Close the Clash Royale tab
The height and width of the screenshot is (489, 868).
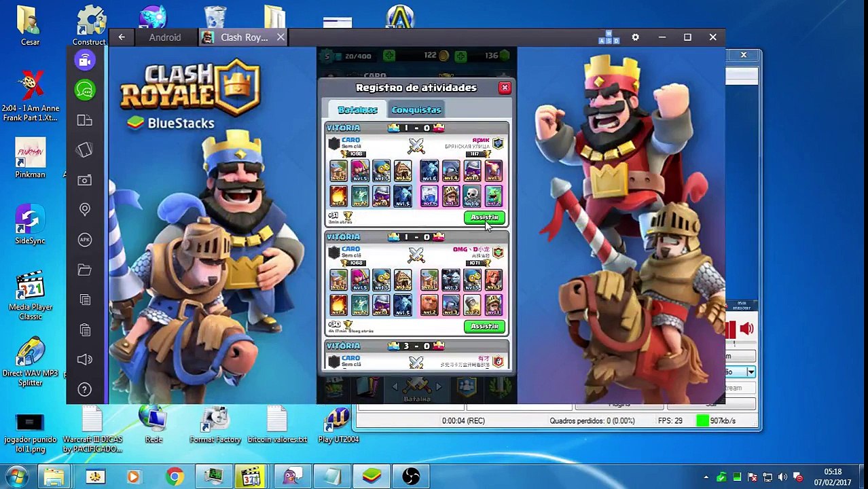(x=281, y=37)
